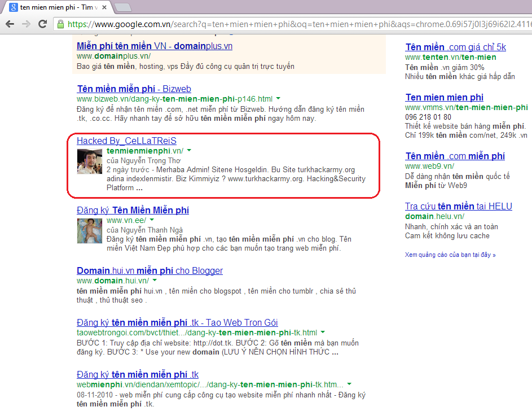
Task: Click the Forward navigation arrow
Action: (26, 24)
